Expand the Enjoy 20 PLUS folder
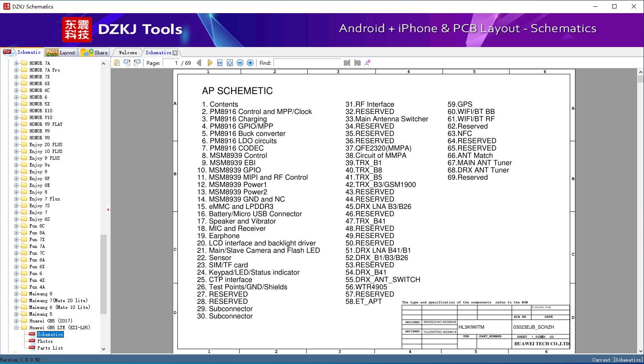This screenshot has height=364, width=644. (x=17, y=144)
